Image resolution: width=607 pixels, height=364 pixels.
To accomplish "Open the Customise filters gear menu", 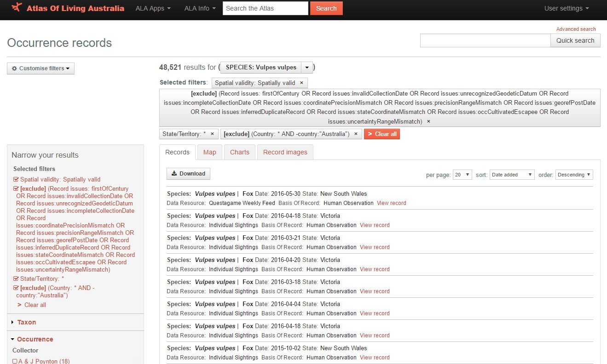I will (40, 68).
